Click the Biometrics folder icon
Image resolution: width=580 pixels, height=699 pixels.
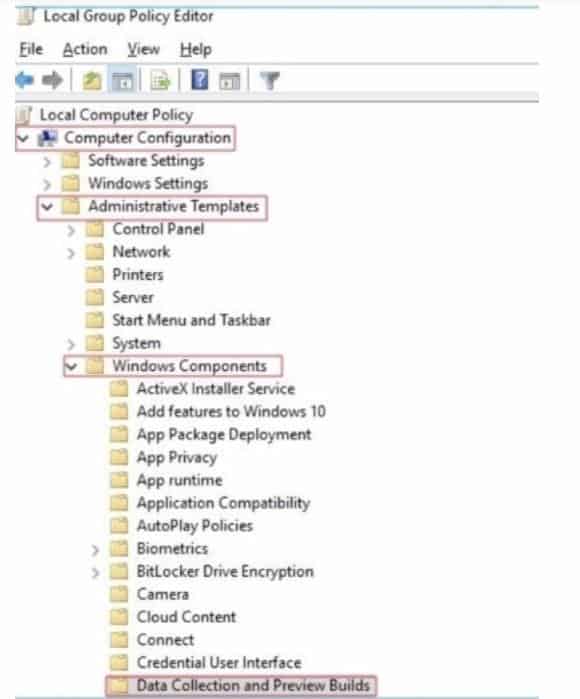point(119,548)
